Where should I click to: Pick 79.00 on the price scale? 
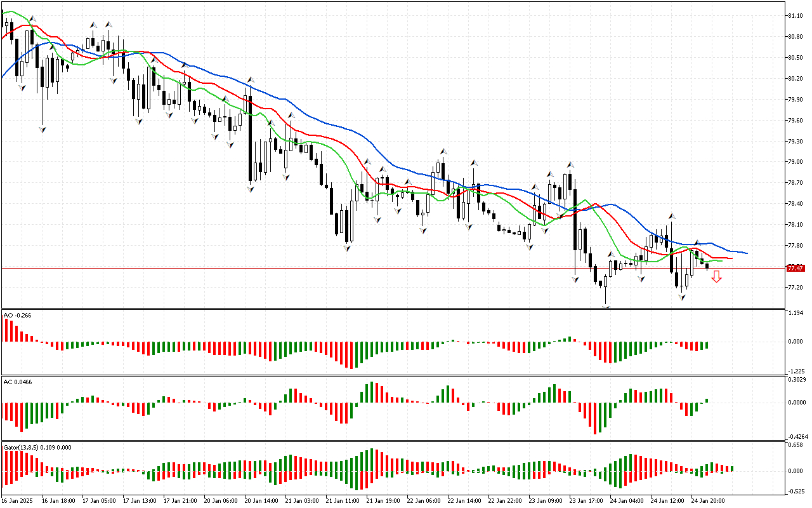796,162
